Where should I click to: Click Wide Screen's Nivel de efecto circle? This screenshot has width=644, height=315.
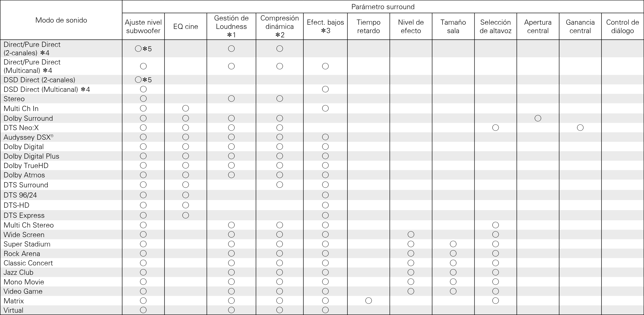pos(411,234)
